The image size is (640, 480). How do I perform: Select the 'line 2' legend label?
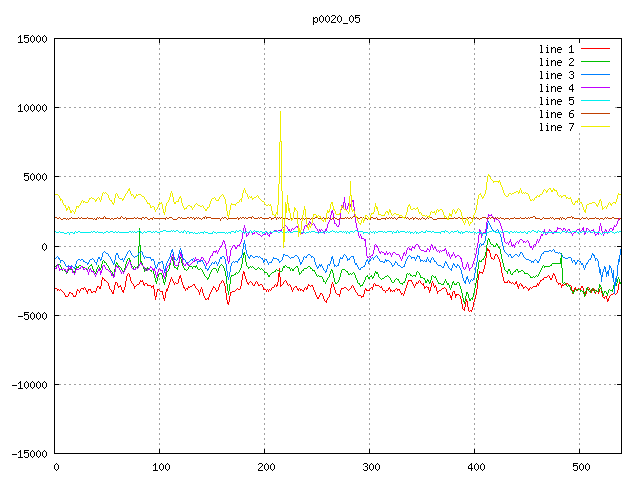tap(556, 62)
